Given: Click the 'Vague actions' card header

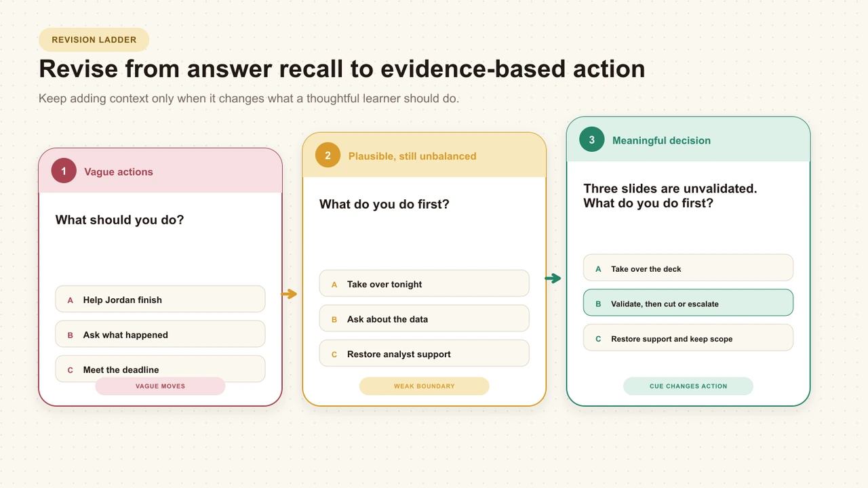Looking at the screenshot, I should pos(160,171).
